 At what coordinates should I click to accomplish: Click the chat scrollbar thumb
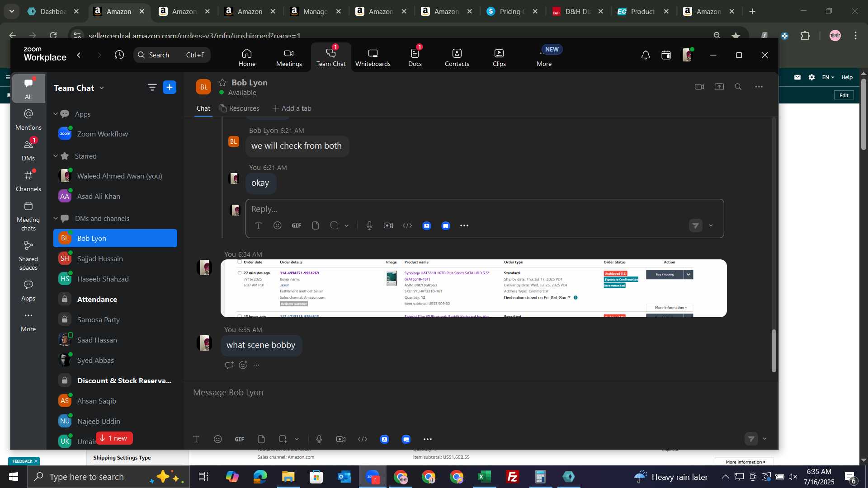(774, 351)
